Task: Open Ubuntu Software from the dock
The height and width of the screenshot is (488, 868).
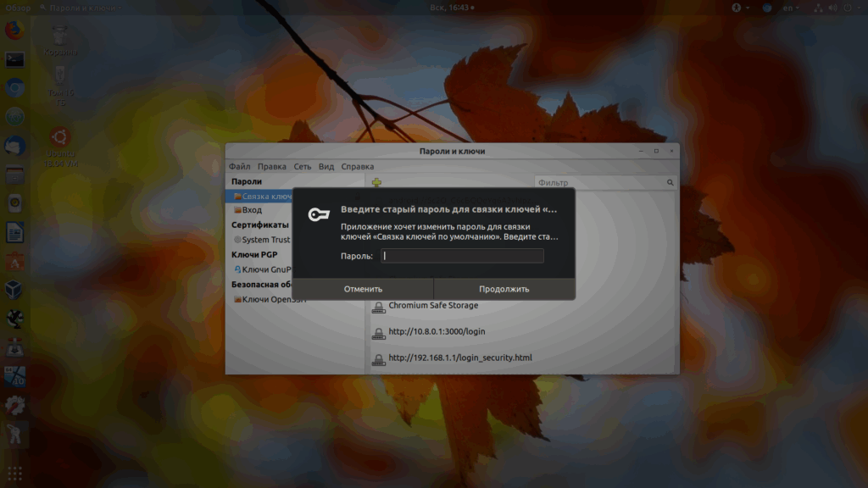Action: tap(15, 261)
